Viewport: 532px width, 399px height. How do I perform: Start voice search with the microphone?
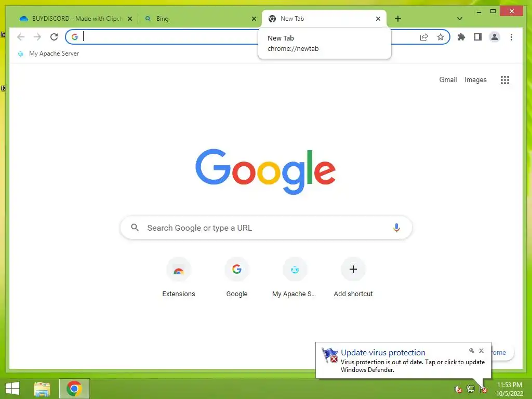pyautogui.click(x=396, y=228)
